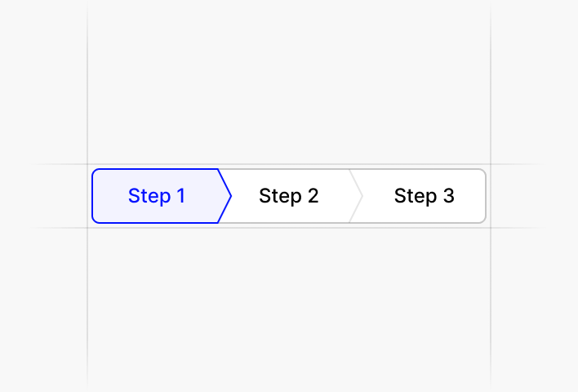The image size is (578, 392).
Task: Click the blue Step 1 label
Action: (157, 196)
